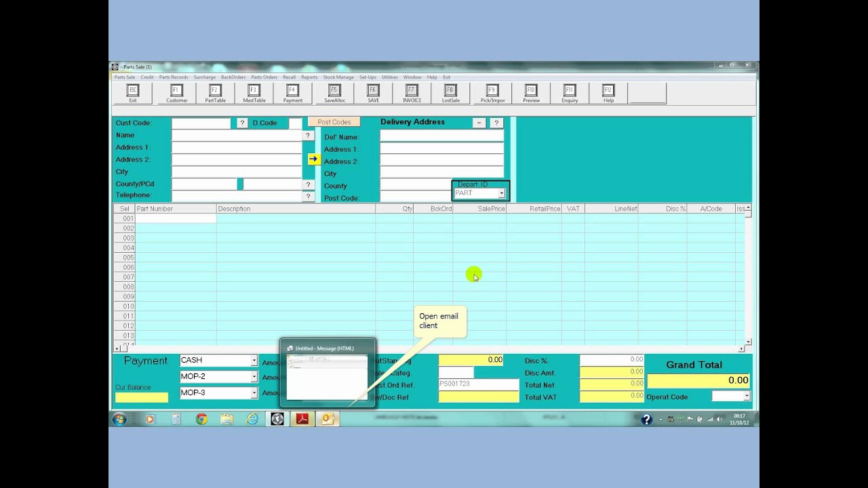Click in the Telephone field
This screenshot has height=488, width=868.
pyautogui.click(x=237, y=197)
